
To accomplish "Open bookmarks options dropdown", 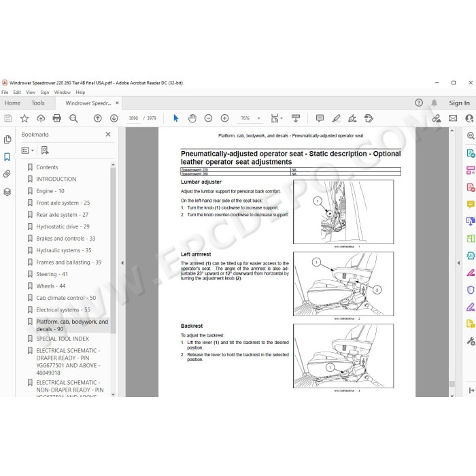I will 28,150.
